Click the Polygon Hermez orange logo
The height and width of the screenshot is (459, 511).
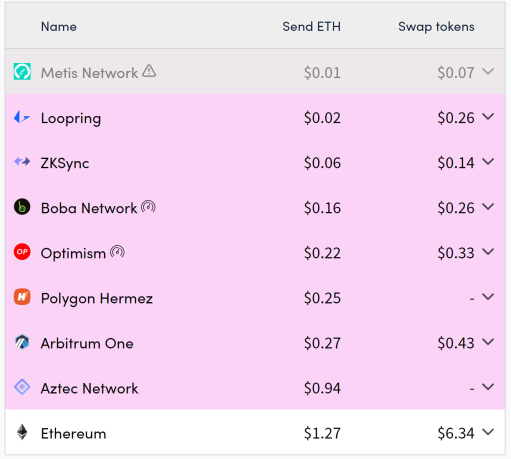pos(22,297)
